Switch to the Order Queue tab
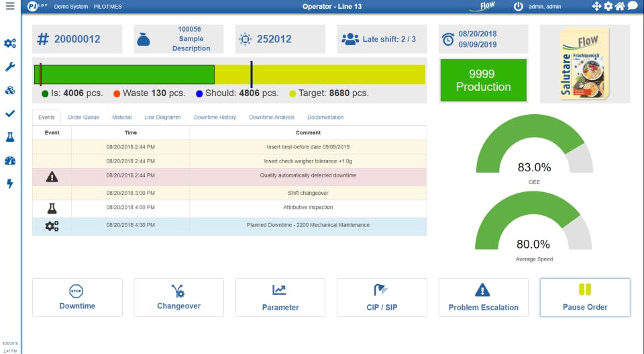 click(83, 117)
